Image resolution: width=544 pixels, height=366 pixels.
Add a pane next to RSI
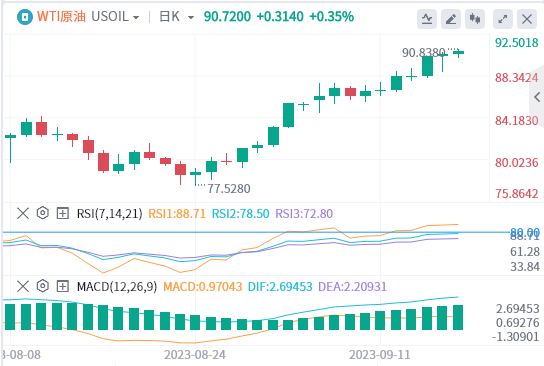coord(62,213)
